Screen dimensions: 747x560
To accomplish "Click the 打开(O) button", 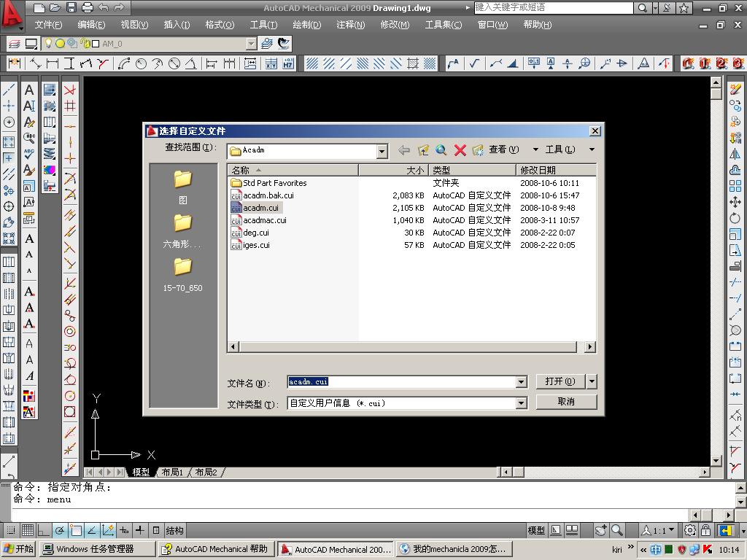I will pos(561,381).
